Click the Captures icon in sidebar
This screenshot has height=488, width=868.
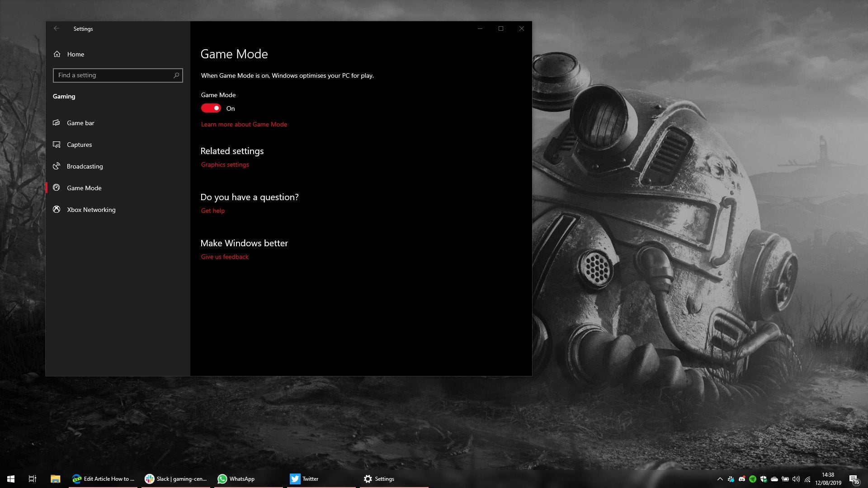(57, 144)
